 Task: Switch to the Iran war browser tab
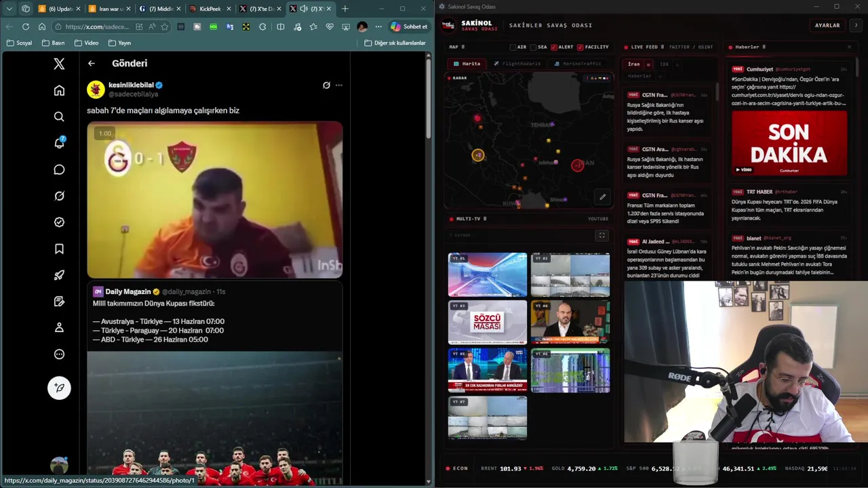108,9
